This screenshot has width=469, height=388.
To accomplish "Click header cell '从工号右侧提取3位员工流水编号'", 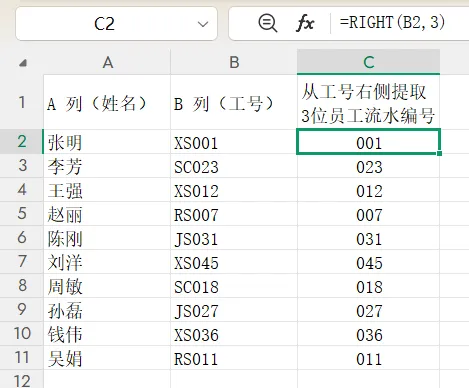I will (x=368, y=102).
